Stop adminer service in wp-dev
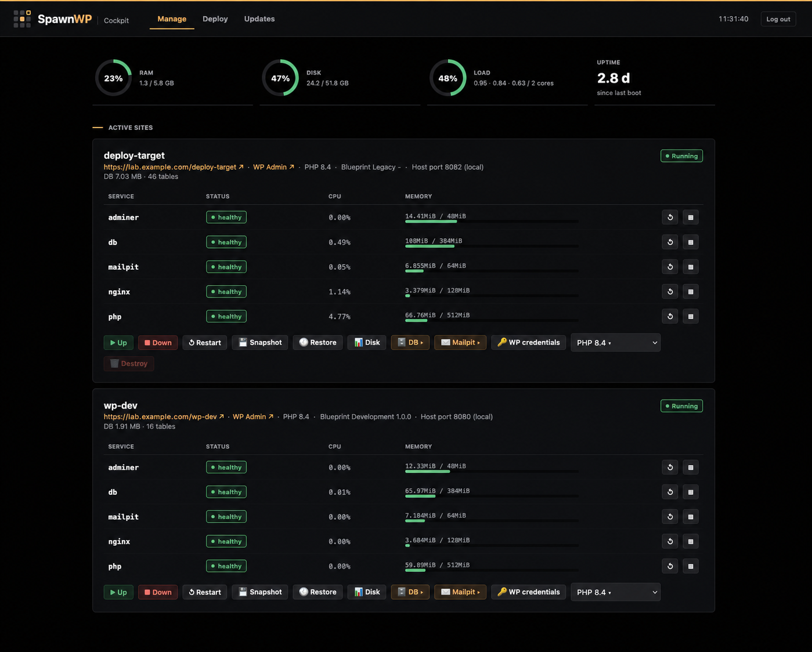 click(691, 468)
